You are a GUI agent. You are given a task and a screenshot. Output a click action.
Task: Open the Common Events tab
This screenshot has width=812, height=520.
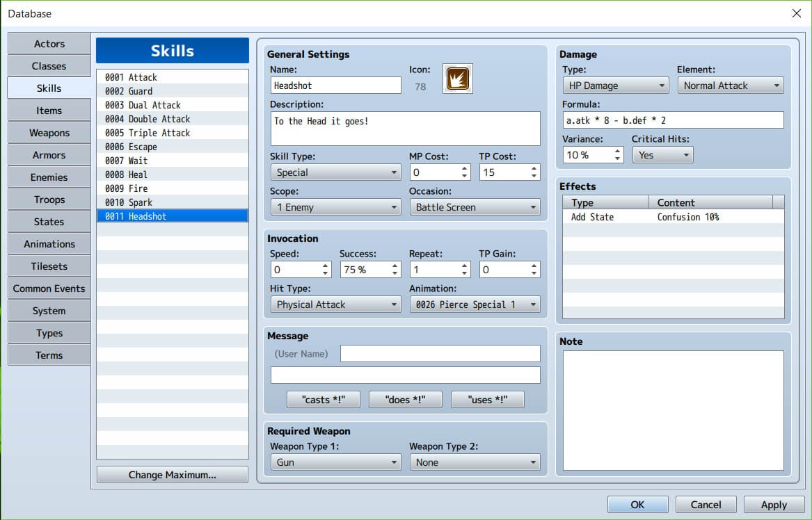pos(49,289)
